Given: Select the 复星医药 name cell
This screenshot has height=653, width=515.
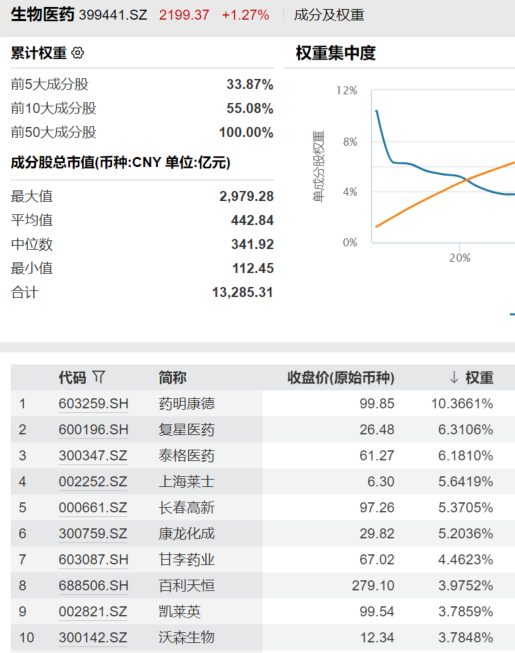Looking at the screenshot, I should pyautogui.click(x=187, y=429).
